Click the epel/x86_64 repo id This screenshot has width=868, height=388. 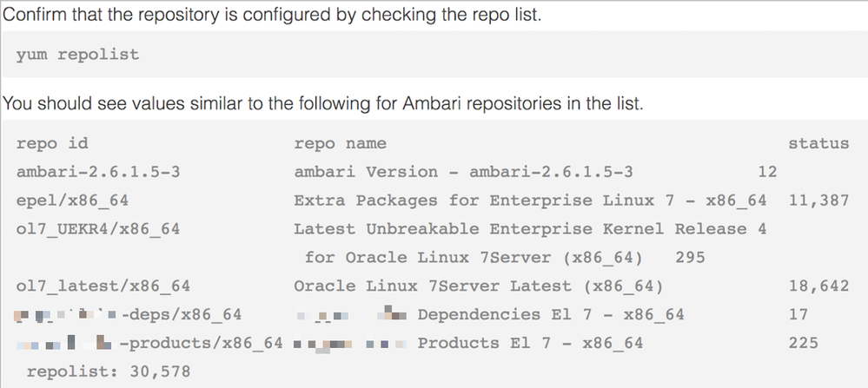tap(72, 201)
